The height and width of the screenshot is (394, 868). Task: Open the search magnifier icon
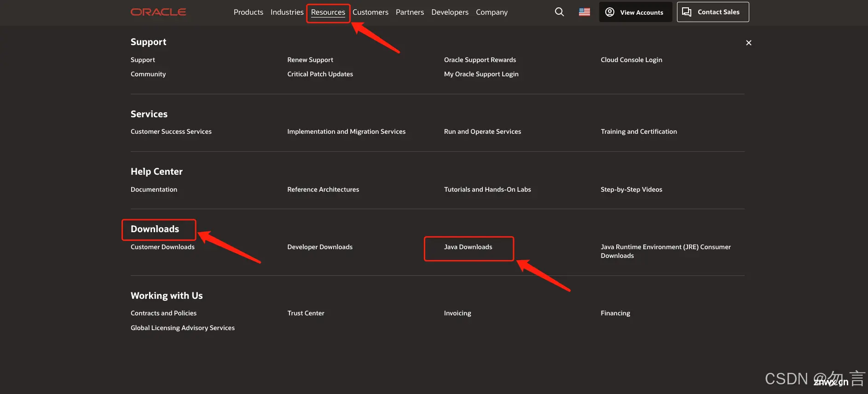pyautogui.click(x=559, y=12)
